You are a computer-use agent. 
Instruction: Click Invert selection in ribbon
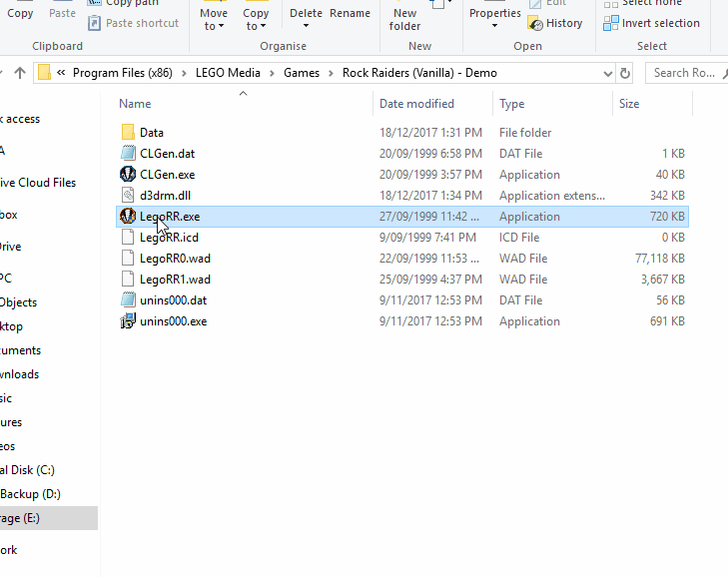[x=651, y=23]
